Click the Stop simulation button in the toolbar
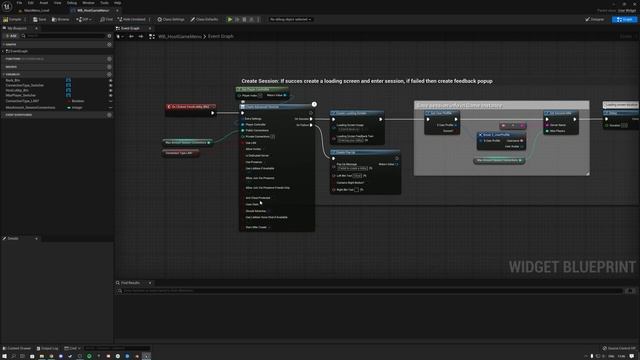This screenshot has height=360, width=640. pos(244,19)
